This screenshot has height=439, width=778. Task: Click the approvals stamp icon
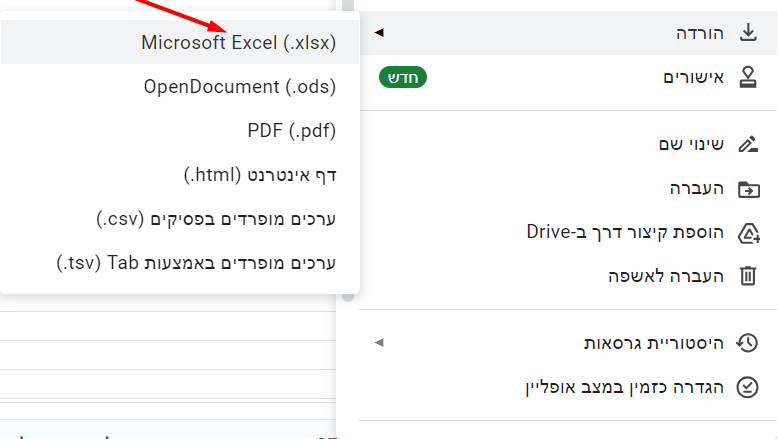(x=747, y=77)
